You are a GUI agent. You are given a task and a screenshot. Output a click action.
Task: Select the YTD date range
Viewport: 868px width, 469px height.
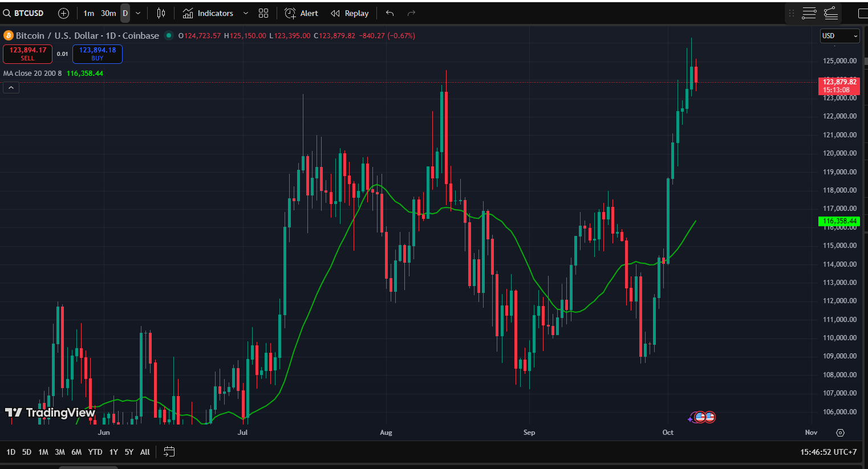[95, 452]
